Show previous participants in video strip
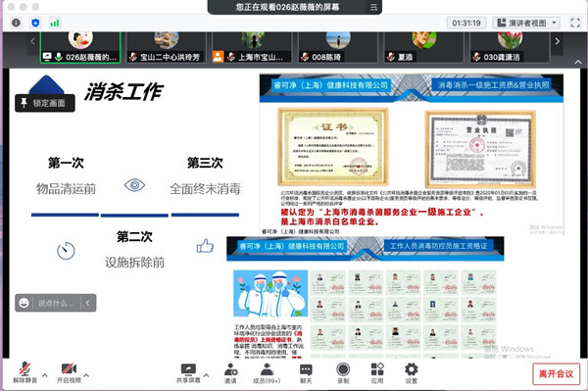This screenshot has height=391, width=588. [32, 41]
